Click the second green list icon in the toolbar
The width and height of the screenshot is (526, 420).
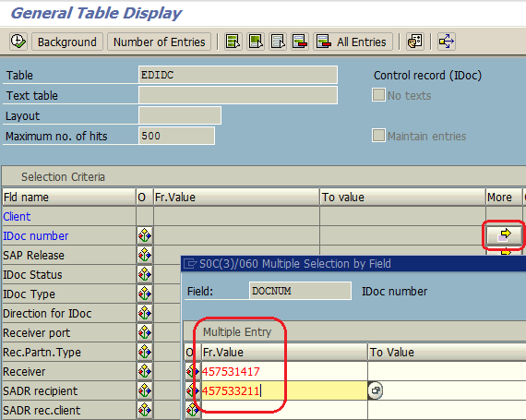256,42
